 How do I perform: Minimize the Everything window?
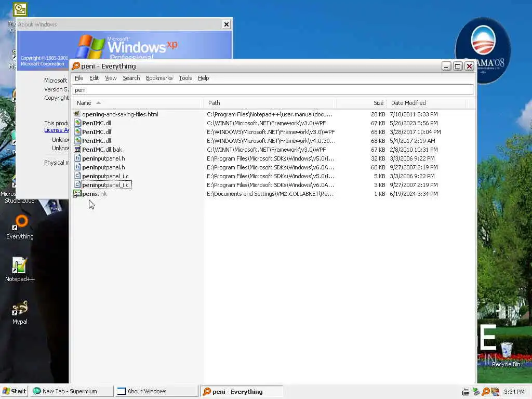[x=446, y=66]
